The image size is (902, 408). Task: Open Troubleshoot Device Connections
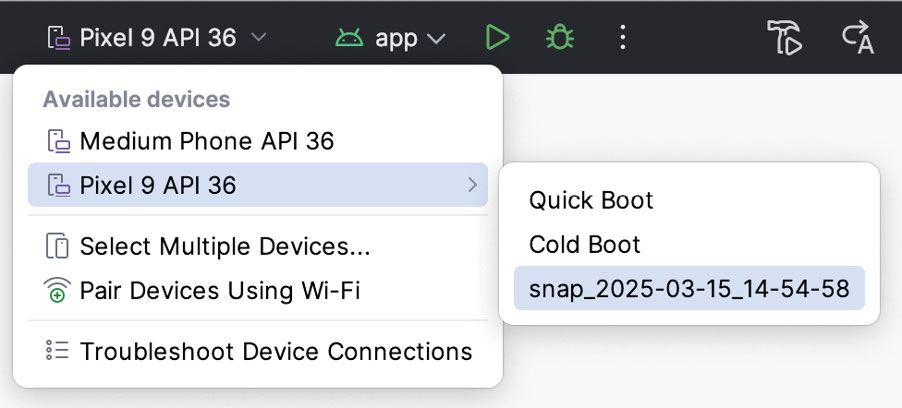[x=258, y=350]
